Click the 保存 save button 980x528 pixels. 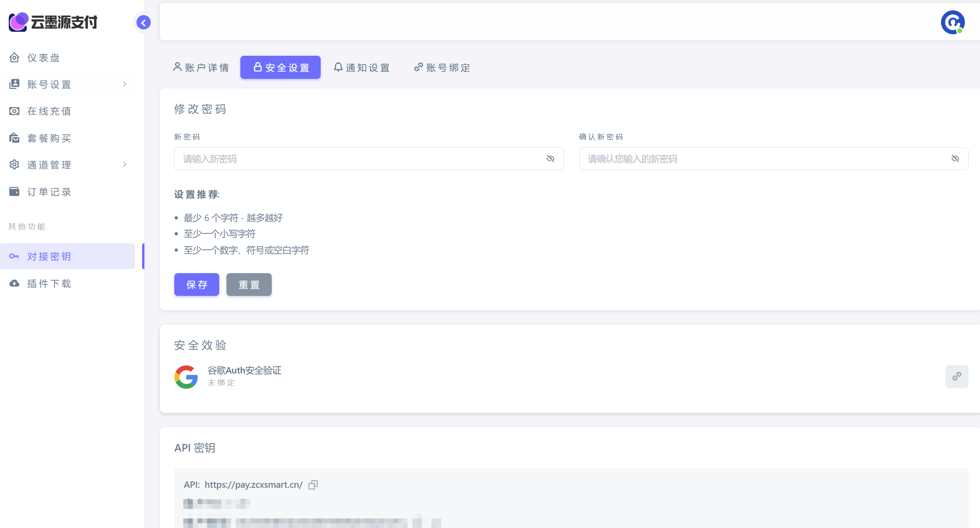point(197,285)
